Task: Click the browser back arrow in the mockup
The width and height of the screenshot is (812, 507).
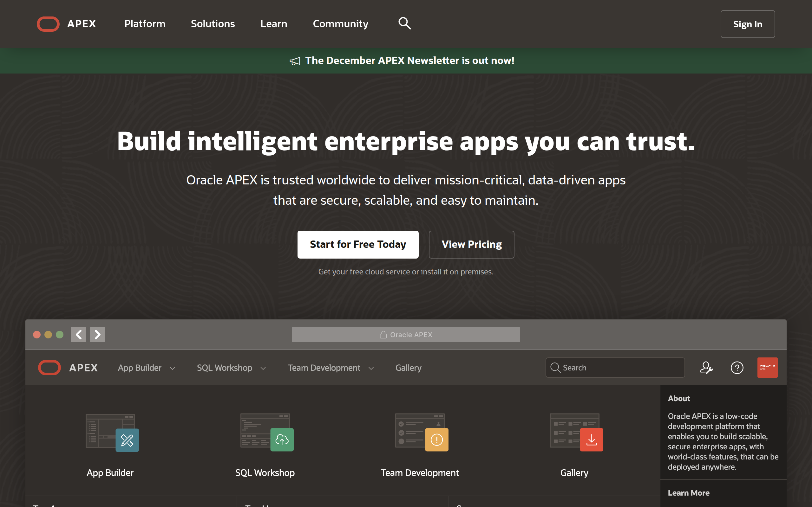Action: (x=78, y=334)
